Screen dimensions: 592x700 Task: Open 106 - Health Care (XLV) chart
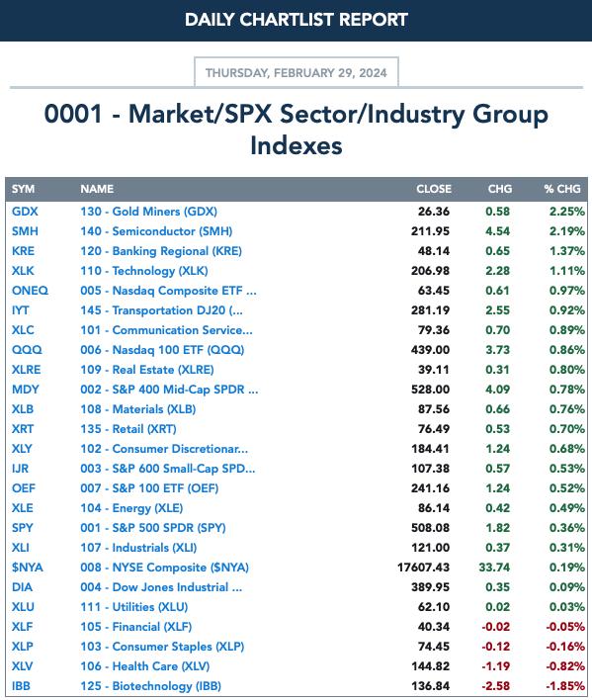coord(145,666)
